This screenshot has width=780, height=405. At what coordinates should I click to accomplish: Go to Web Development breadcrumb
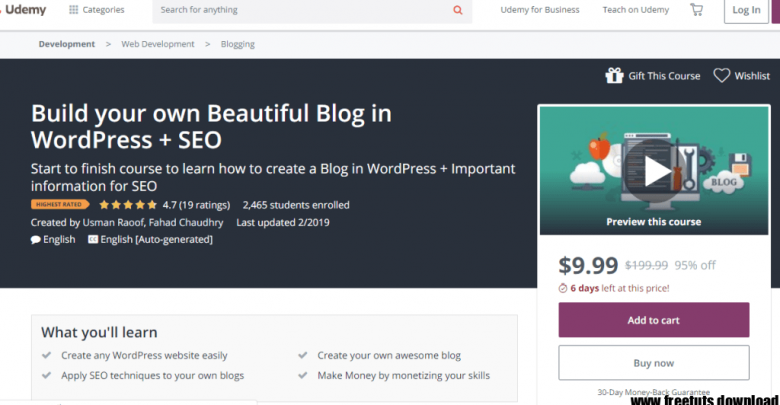tap(158, 44)
